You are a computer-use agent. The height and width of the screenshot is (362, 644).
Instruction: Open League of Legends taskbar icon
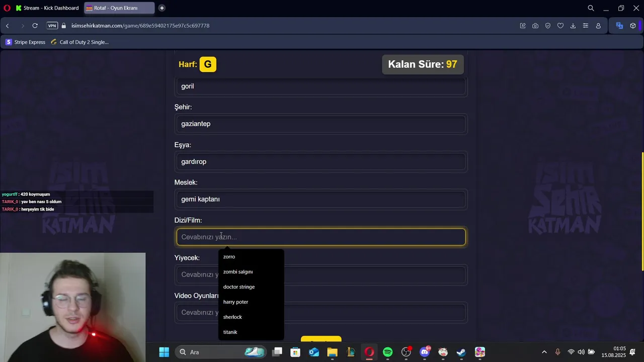351,352
